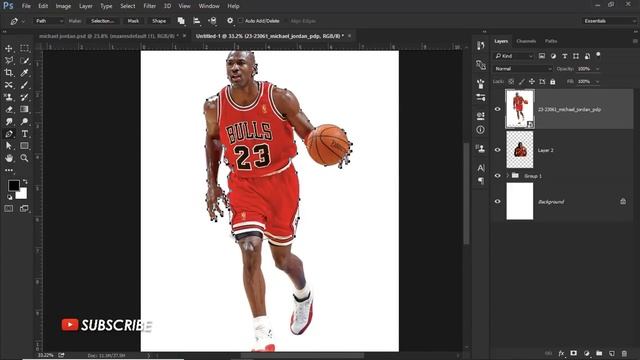
Task: Toggle lock position
Action: 532,82
